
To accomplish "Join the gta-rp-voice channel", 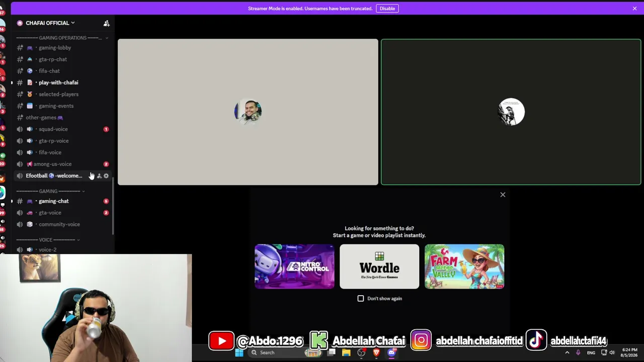I will (x=63, y=141).
